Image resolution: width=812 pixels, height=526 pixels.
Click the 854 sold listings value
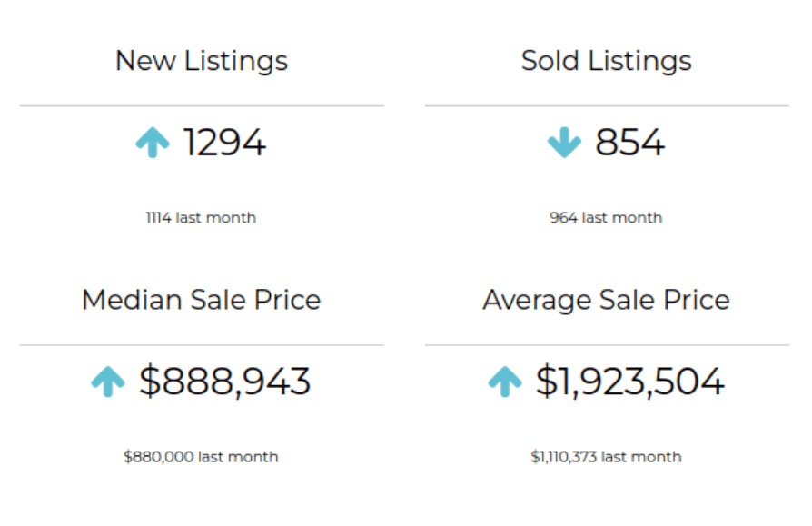tap(629, 143)
